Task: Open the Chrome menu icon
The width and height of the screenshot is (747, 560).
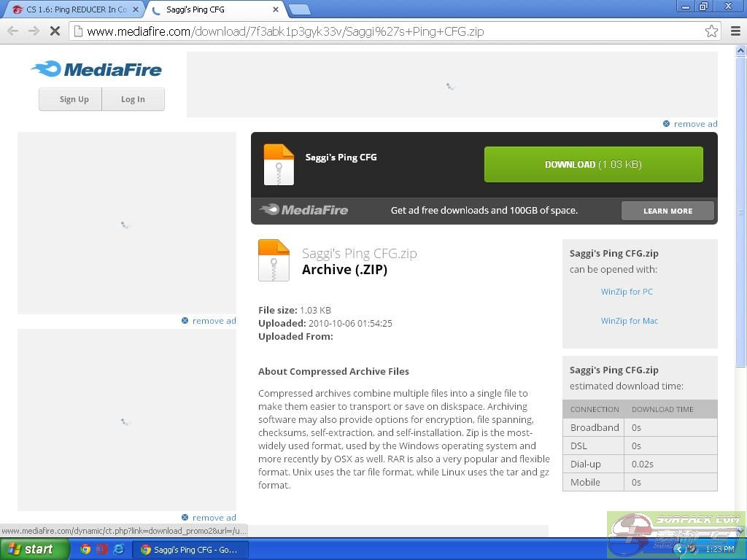Action: 735,31
